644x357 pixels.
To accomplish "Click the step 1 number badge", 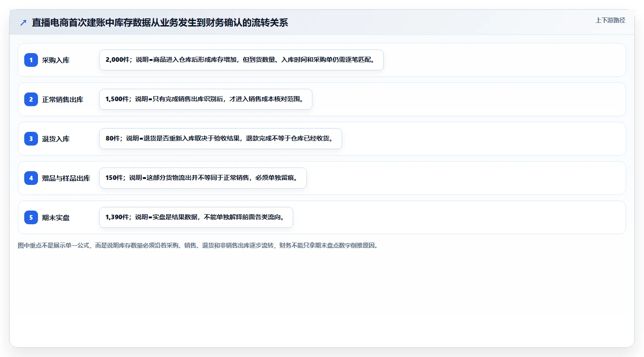I will coord(31,60).
